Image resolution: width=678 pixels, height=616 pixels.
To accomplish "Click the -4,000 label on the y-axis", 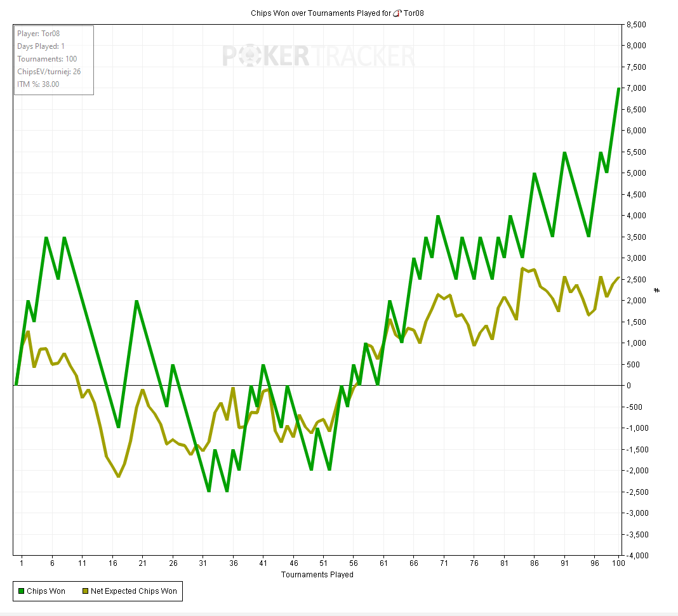I will coord(635,556).
